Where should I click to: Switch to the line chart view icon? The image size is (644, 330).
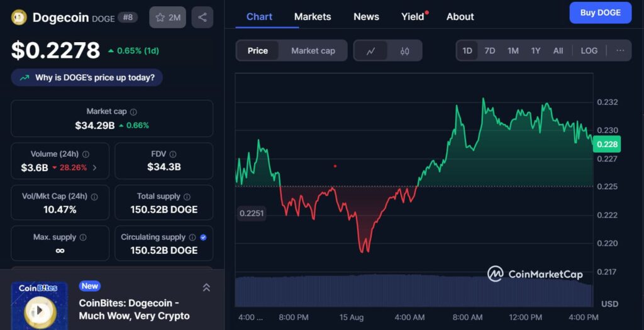pyautogui.click(x=371, y=51)
